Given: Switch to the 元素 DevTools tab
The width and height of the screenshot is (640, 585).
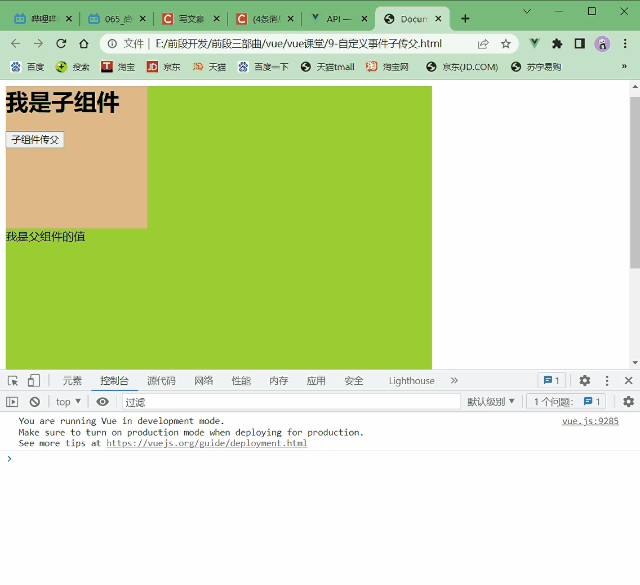Looking at the screenshot, I should click(72, 381).
